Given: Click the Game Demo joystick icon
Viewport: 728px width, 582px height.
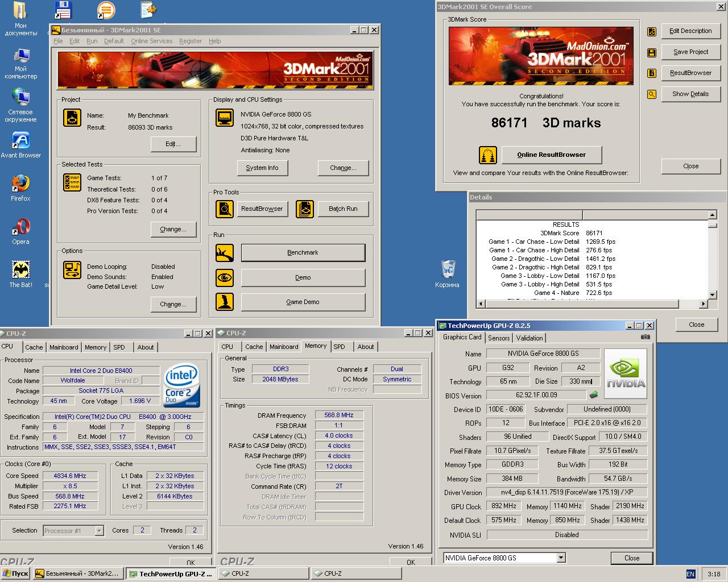Looking at the screenshot, I should 225,302.
